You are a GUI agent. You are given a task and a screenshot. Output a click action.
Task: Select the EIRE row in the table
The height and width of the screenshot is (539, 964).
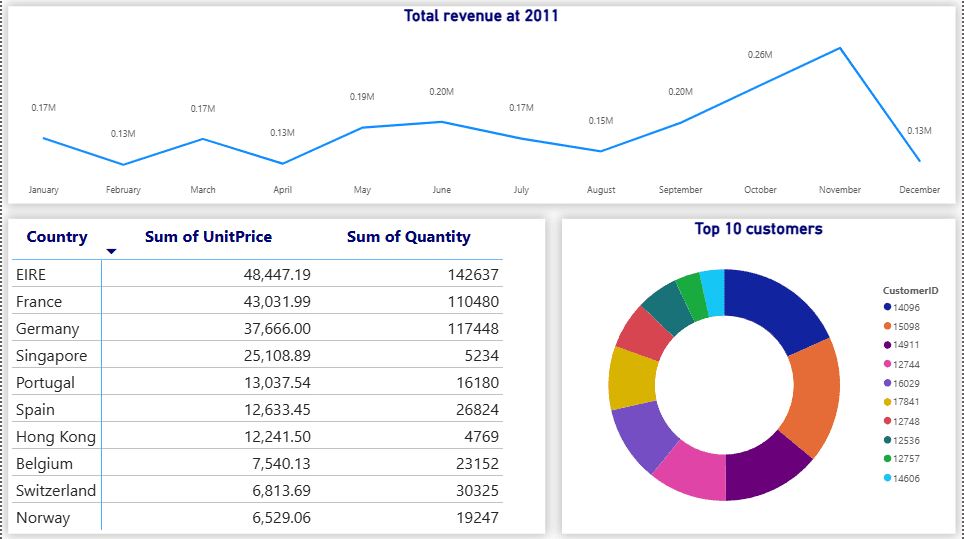coord(31,274)
